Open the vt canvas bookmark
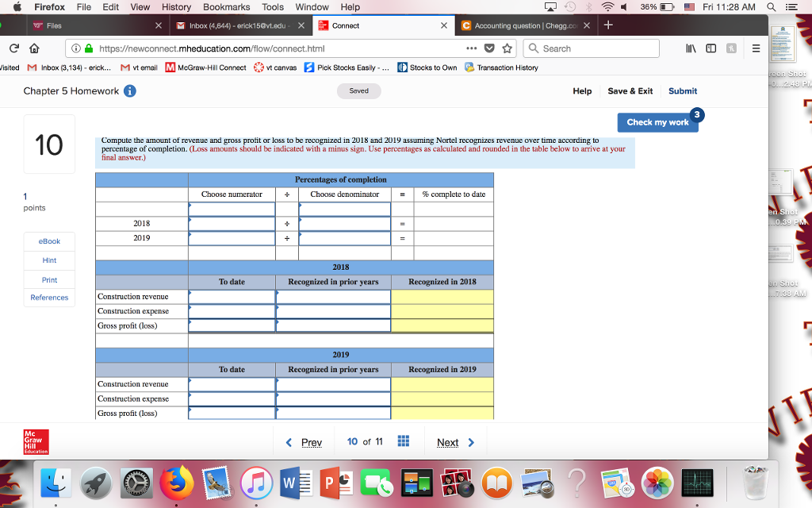This screenshot has width=812, height=508. 275,67
